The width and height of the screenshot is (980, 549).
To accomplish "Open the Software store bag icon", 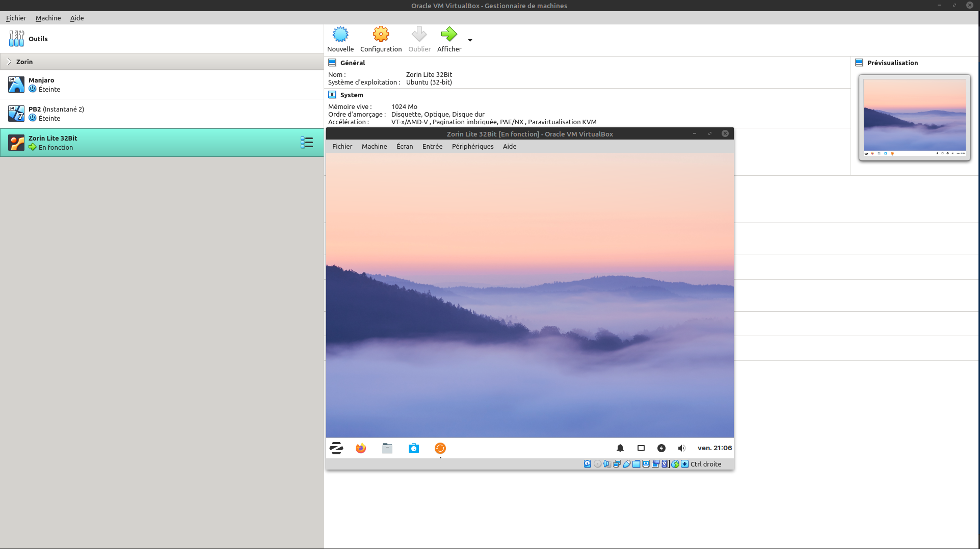I will [414, 448].
